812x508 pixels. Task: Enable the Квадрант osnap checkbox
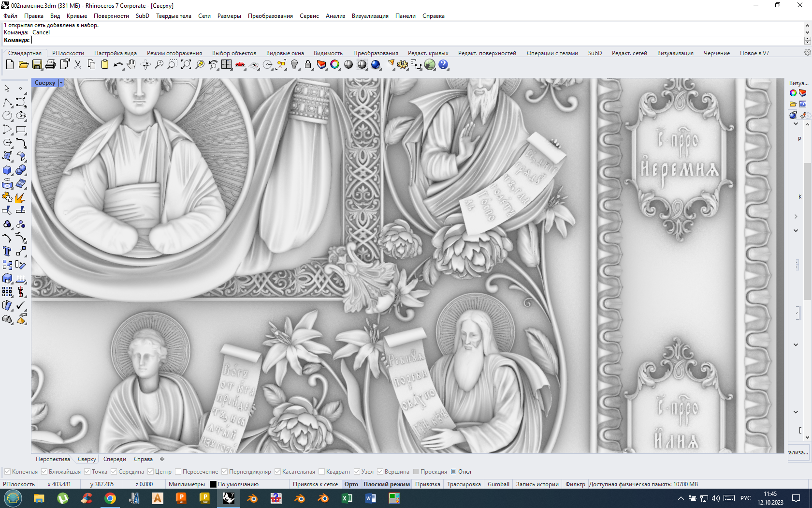pyautogui.click(x=321, y=472)
